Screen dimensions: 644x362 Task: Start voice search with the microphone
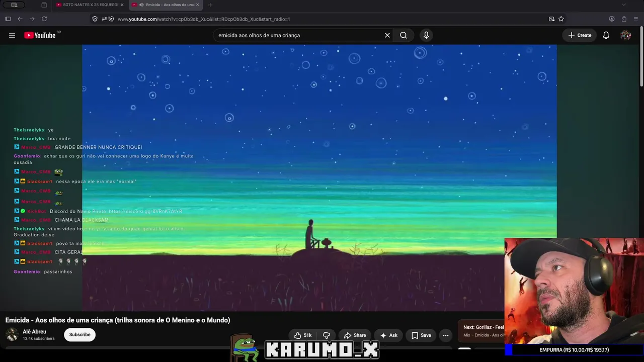click(x=426, y=35)
